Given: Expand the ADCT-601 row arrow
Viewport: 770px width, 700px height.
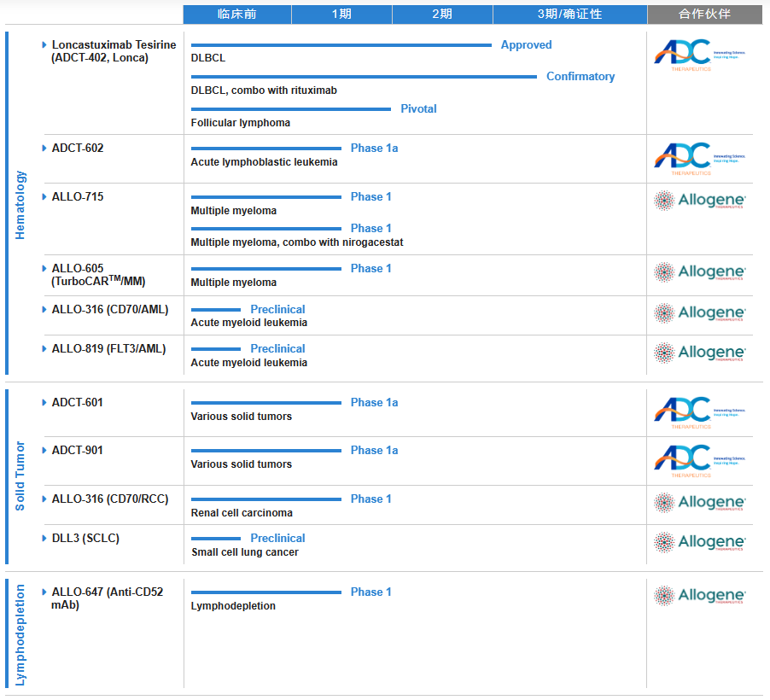Looking at the screenshot, I should click(44, 403).
